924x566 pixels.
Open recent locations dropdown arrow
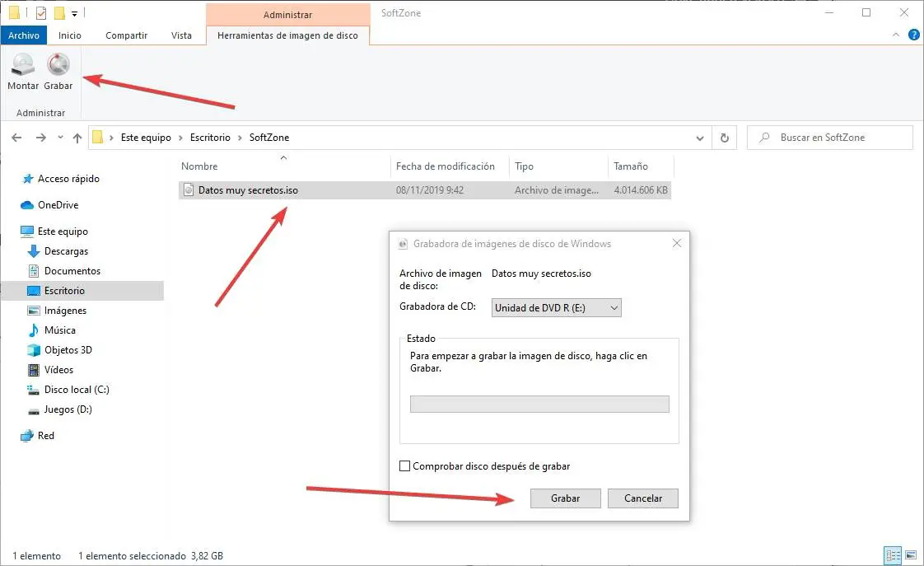click(60, 138)
